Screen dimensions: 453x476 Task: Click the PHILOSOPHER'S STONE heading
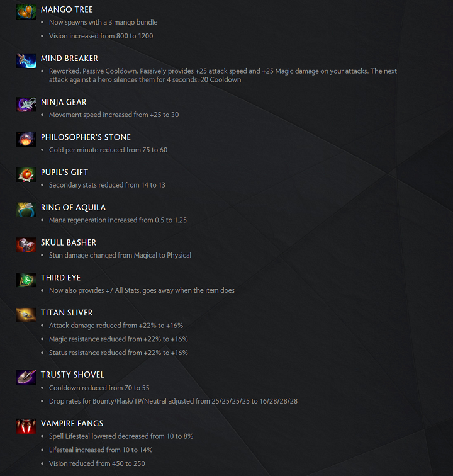(86, 137)
